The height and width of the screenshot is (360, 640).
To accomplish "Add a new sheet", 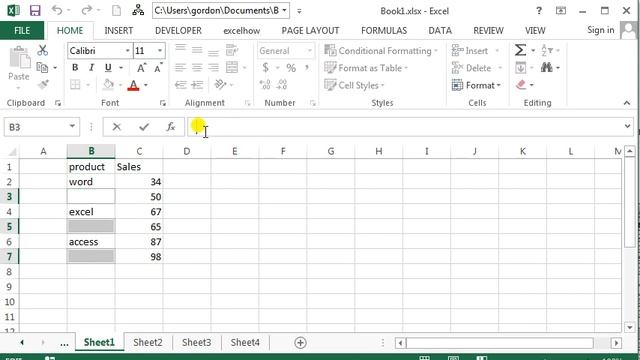I will (x=300, y=342).
